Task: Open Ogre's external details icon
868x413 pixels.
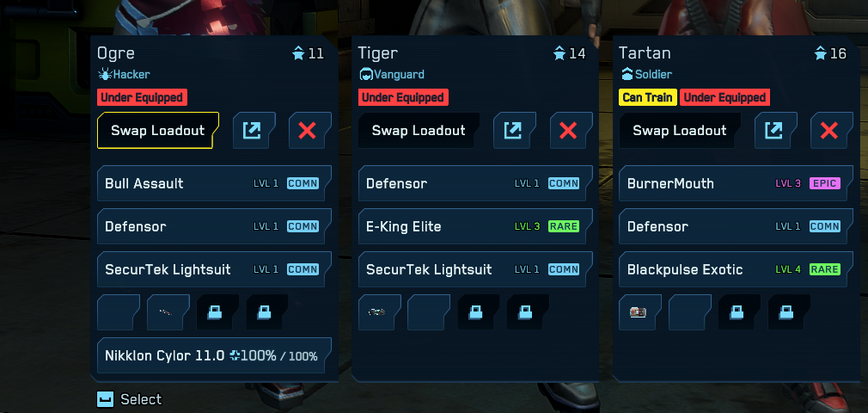Action: pyautogui.click(x=254, y=130)
